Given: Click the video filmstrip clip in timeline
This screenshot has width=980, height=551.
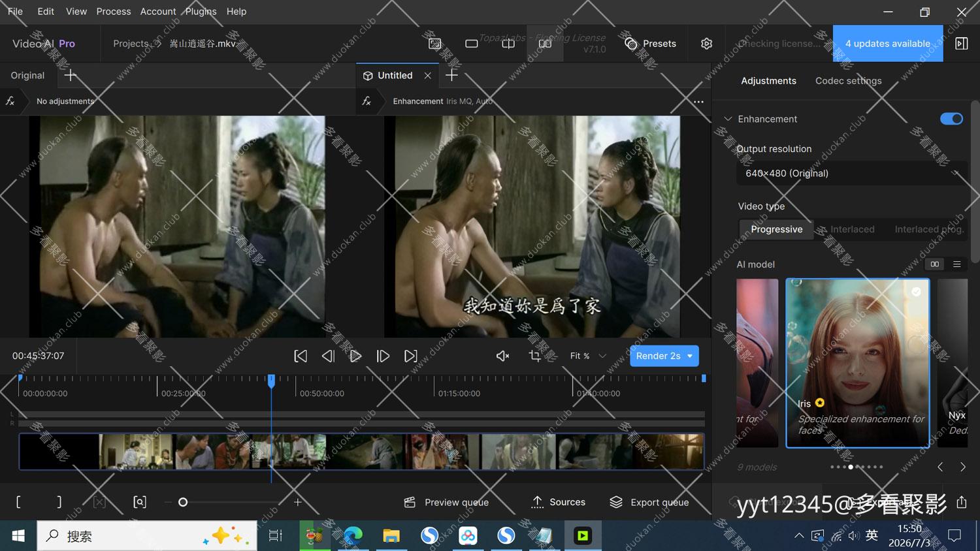Looking at the screenshot, I should point(361,451).
